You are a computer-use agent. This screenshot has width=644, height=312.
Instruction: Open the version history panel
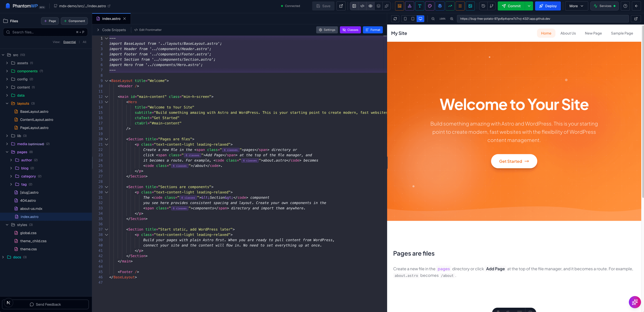click(x=483, y=6)
